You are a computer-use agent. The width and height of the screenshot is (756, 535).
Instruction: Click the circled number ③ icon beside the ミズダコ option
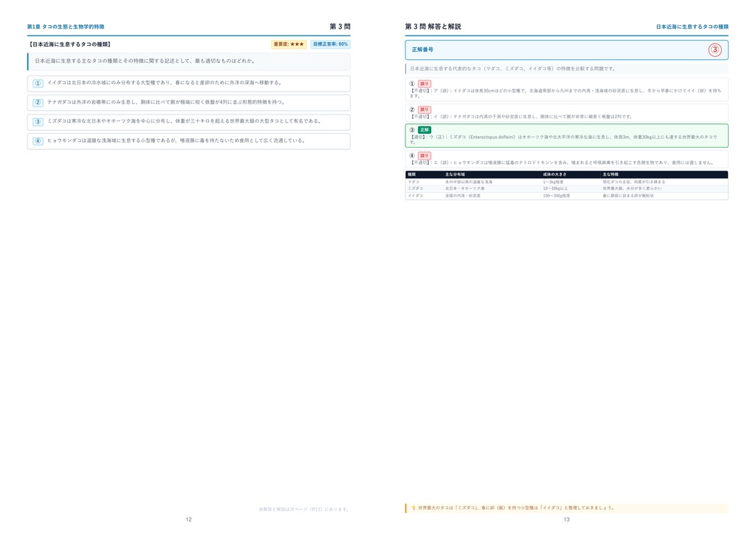38,122
